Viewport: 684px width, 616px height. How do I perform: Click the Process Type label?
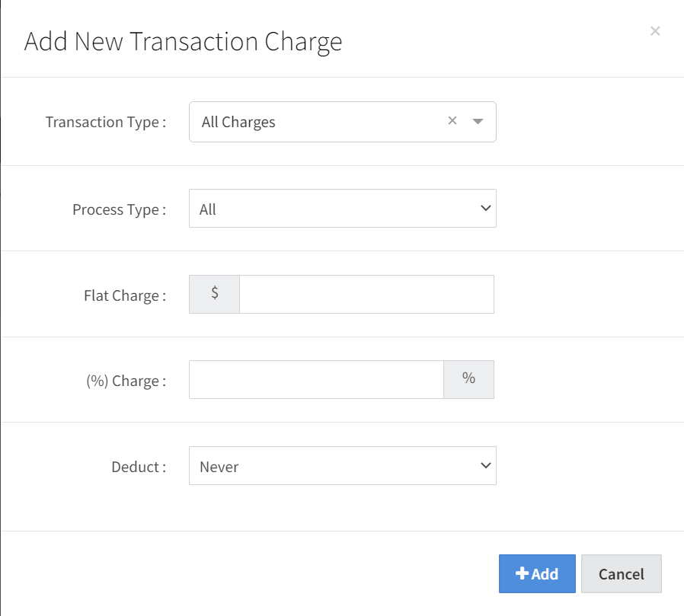[x=119, y=209]
